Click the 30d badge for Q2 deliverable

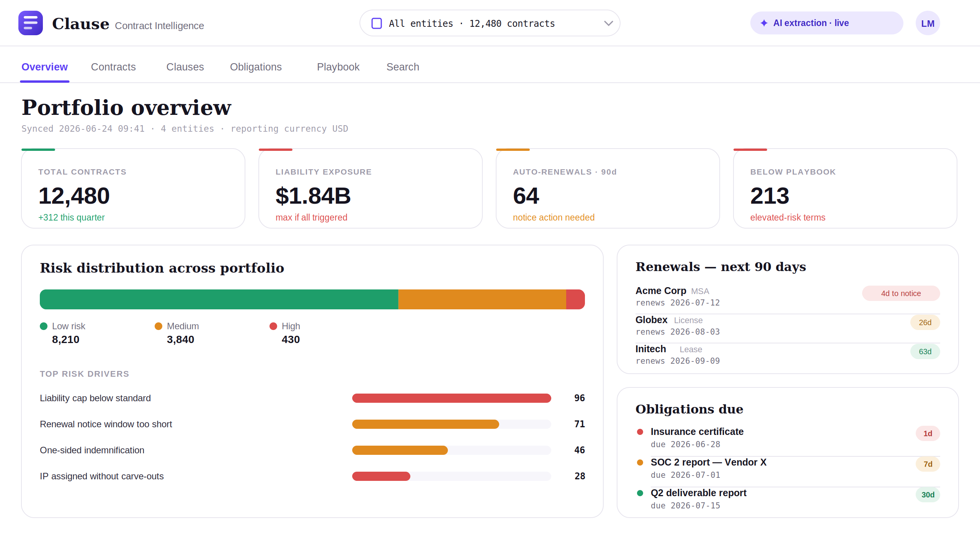click(928, 495)
